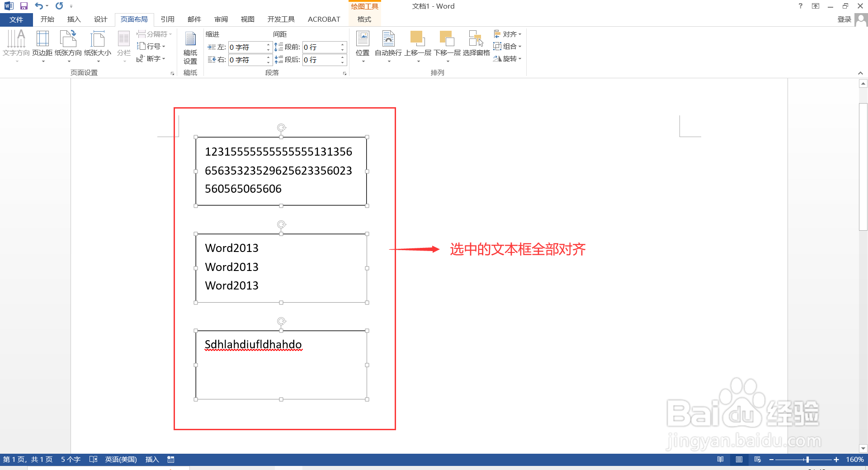Screen dimensions: 868x470
Task: Open the Columns (分栏) tool
Action: tap(124, 46)
